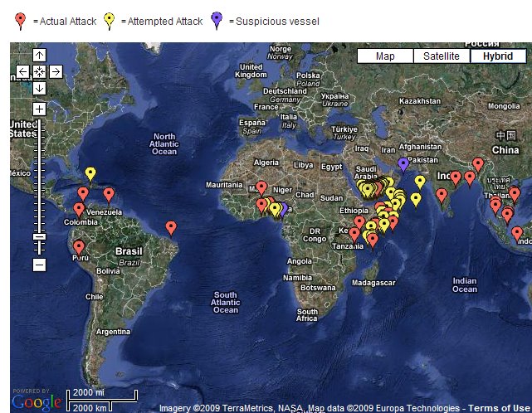Image resolution: width=532 pixels, height=413 pixels.
Task: Open the Terms of Use link
Action: point(499,408)
